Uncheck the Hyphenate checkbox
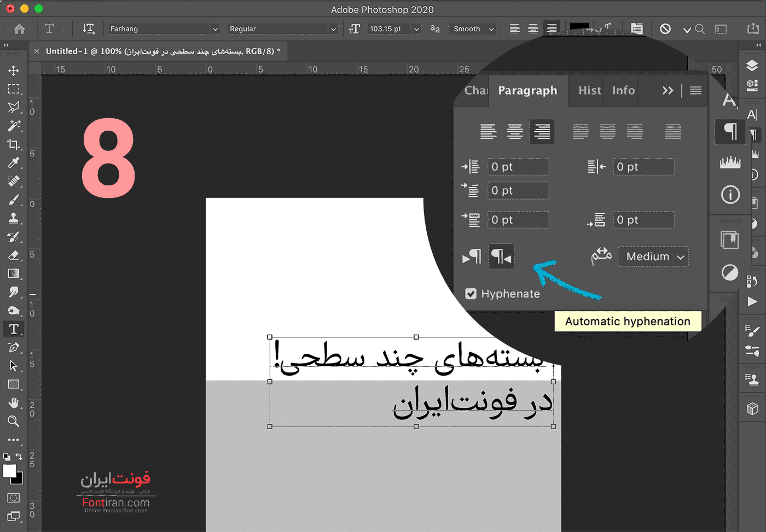This screenshot has height=532, width=766. click(x=471, y=294)
